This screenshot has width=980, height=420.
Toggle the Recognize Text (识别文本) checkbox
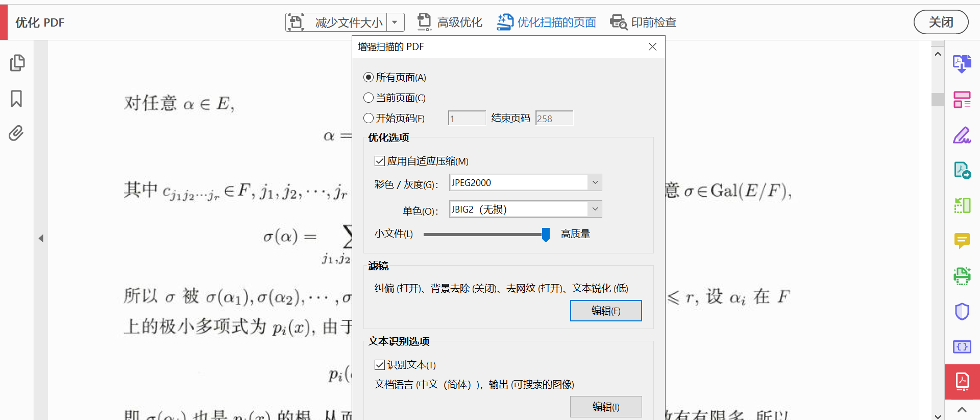coord(379,365)
